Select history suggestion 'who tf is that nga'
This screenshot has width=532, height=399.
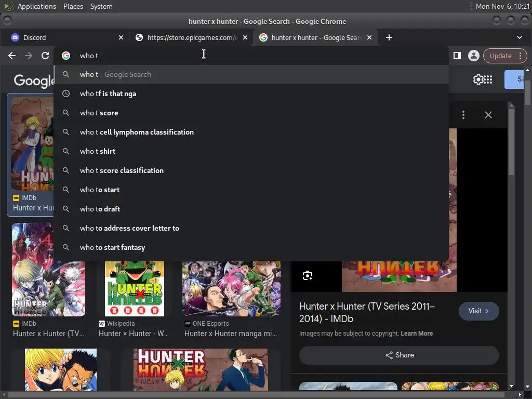[x=251, y=94]
